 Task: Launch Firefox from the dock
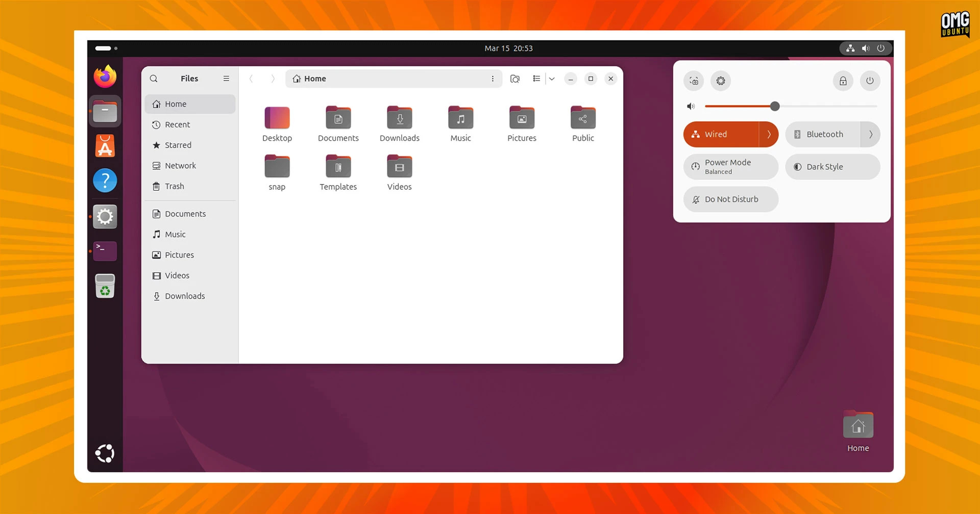coord(105,76)
